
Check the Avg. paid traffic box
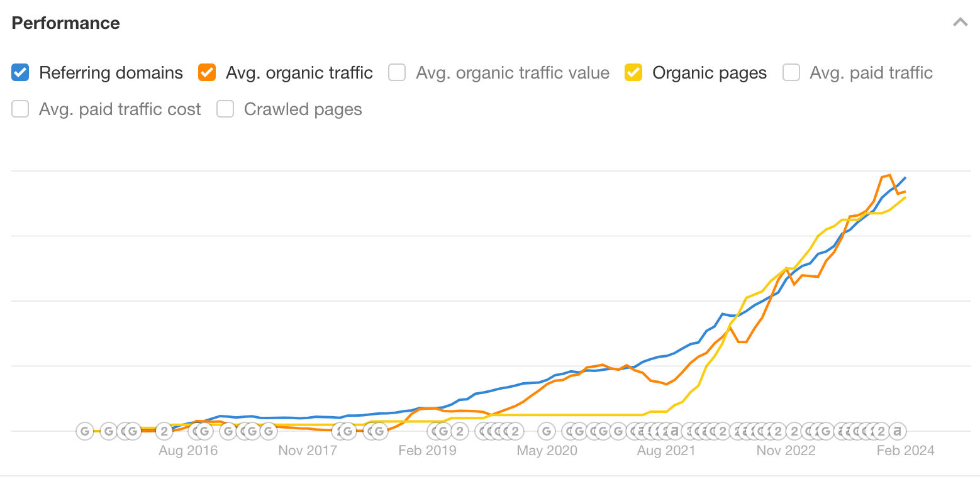791,72
